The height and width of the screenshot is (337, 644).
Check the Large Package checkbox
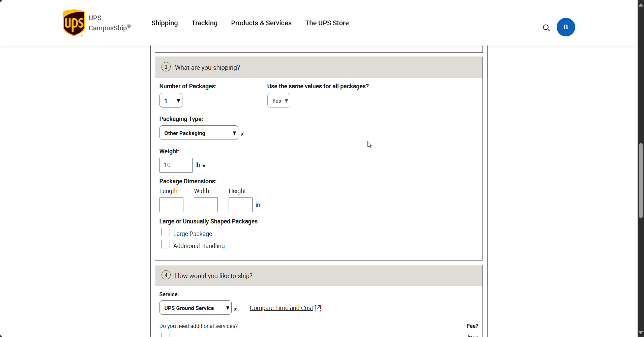[x=166, y=232]
